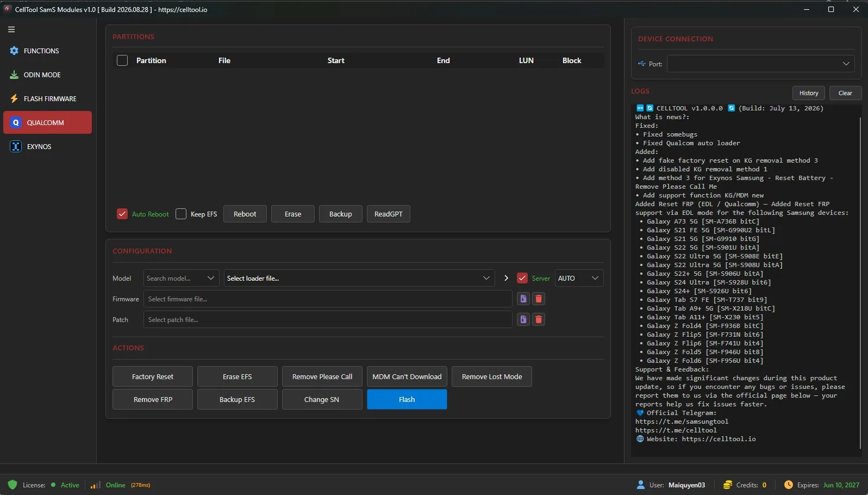Browse for a firmware file icon
Image resolution: width=868 pixels, height=495 pixels.
pyautogui.click(x=523, y=299)
